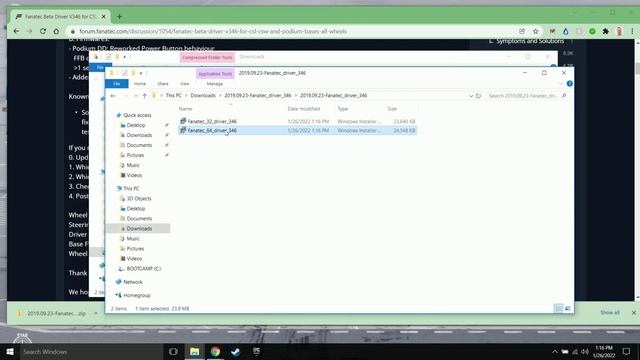This screenshot has height=360, width=640.
Task: Open Videos under Quick access
Action: tap(134, 175)
